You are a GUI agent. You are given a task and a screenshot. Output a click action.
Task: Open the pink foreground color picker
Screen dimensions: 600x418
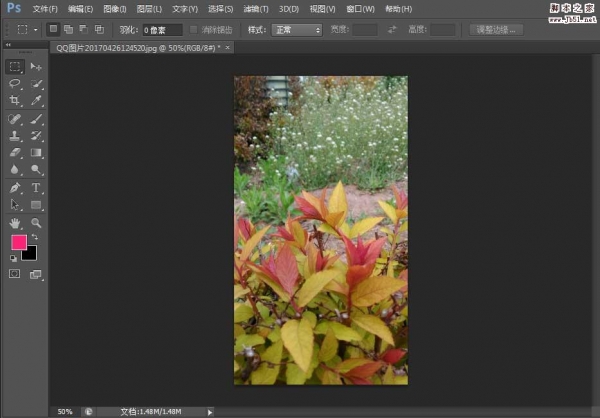[x=18, y=242]
